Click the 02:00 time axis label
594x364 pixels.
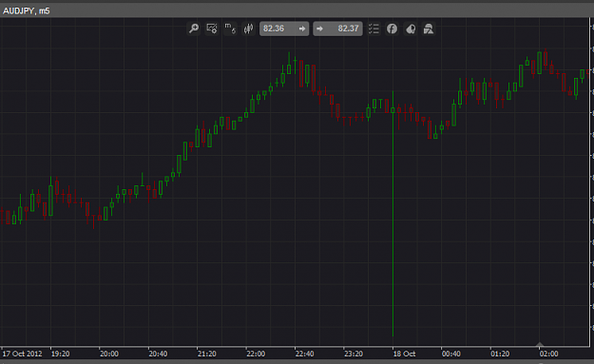(x=548, y=354)
